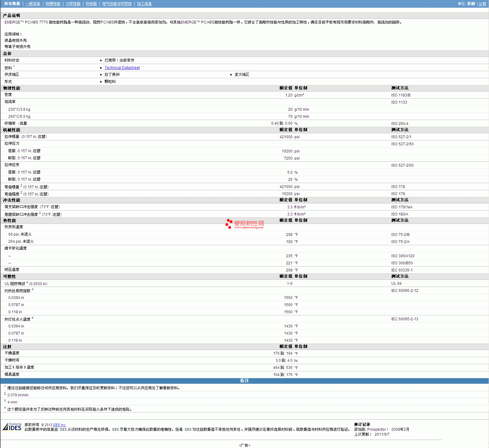The width and height of the screenshot is (489, 448).
Task: Select the UL 94 test method
Action: pyautogui.click(x=396, y=284)
